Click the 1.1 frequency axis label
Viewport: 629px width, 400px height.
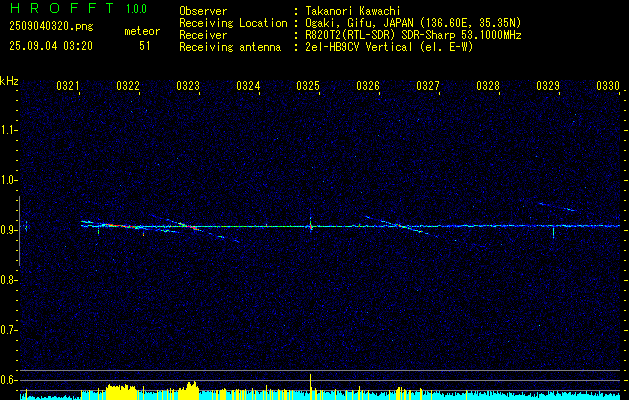pyautogui.click(x=8, y=130)
